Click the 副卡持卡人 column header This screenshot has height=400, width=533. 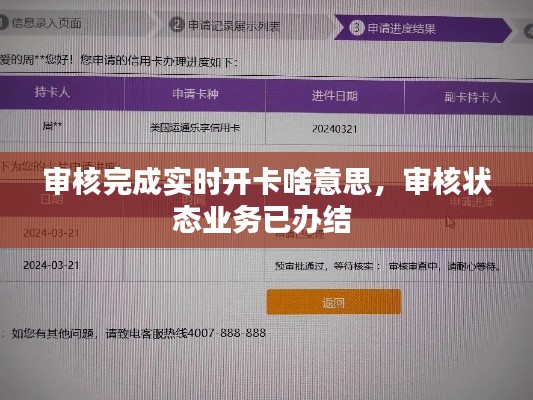[x=472, y=98]
